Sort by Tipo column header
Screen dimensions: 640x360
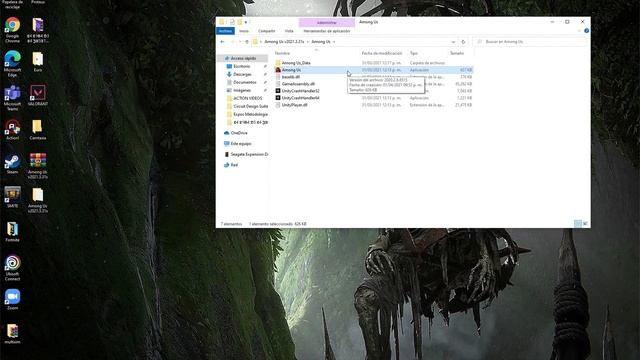(x=414, y=53)
